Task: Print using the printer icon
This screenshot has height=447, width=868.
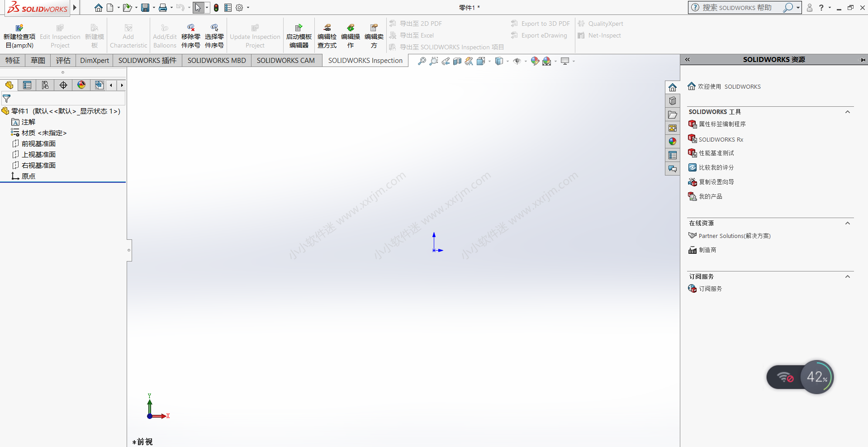Action: [x=163, y=8]
